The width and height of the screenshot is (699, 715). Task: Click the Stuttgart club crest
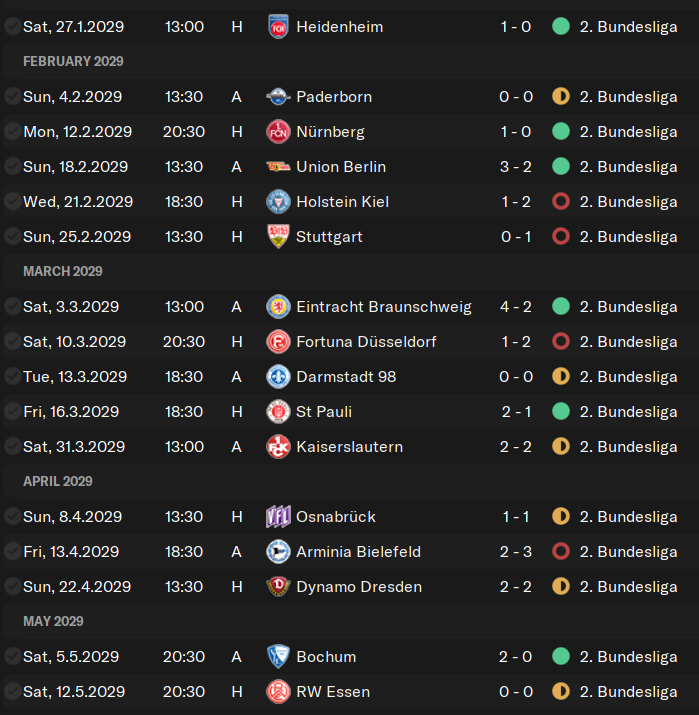click(278, 237)
